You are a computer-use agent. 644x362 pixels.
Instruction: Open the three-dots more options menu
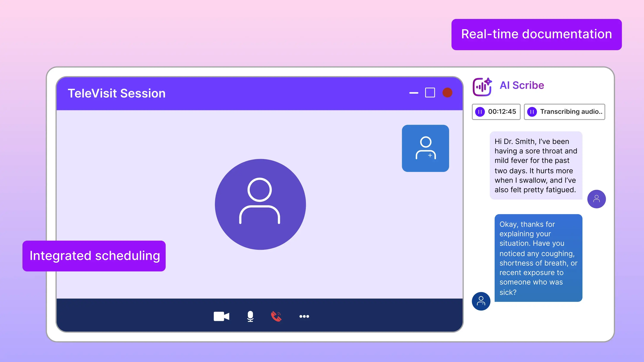[x=304, y=316]
